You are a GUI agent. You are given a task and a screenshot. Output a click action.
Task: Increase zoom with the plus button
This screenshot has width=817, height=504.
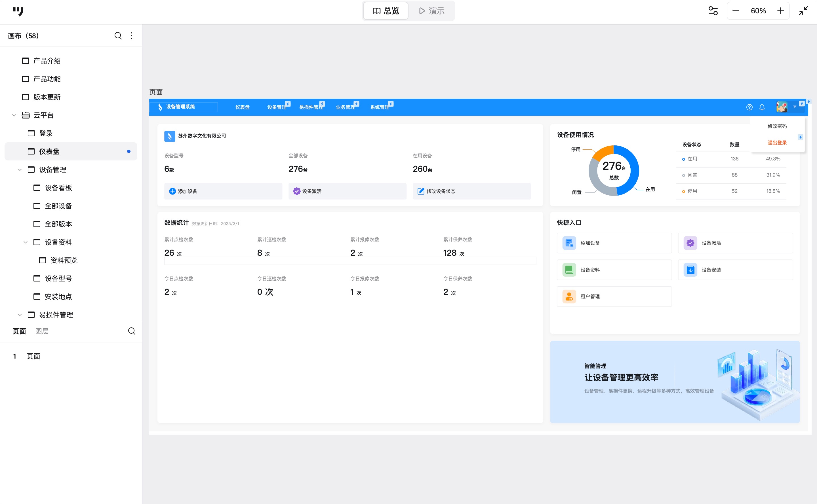(781, 11)
